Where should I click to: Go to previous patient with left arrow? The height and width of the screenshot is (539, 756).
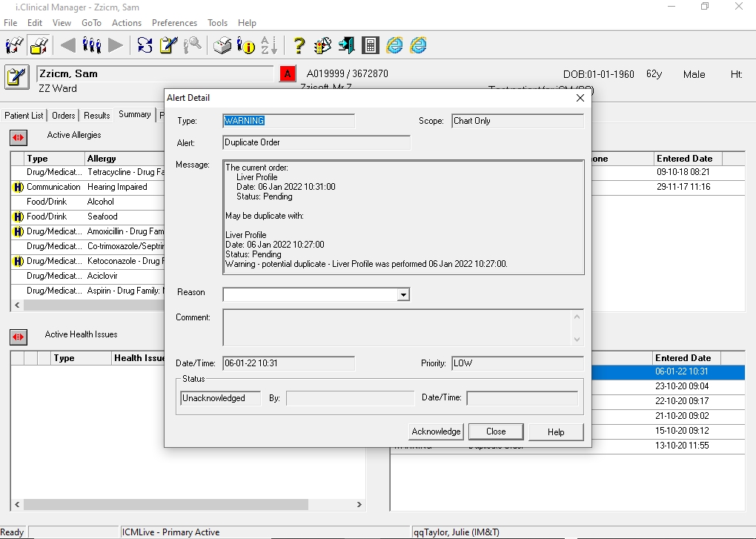(x=67, y=45)
